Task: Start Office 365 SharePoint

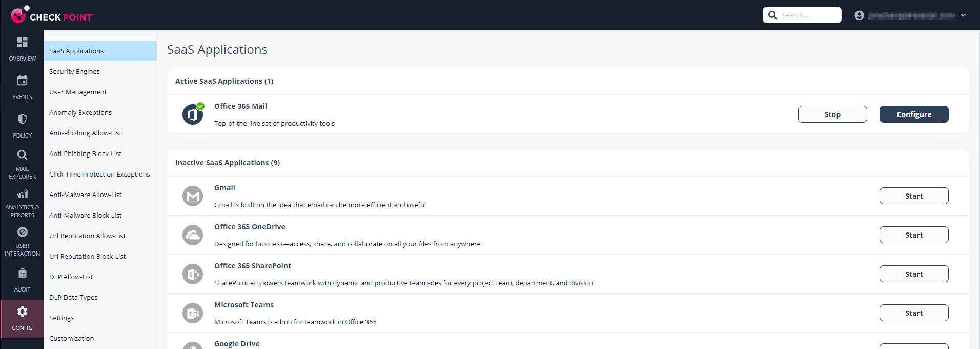Action: (914, 274)
